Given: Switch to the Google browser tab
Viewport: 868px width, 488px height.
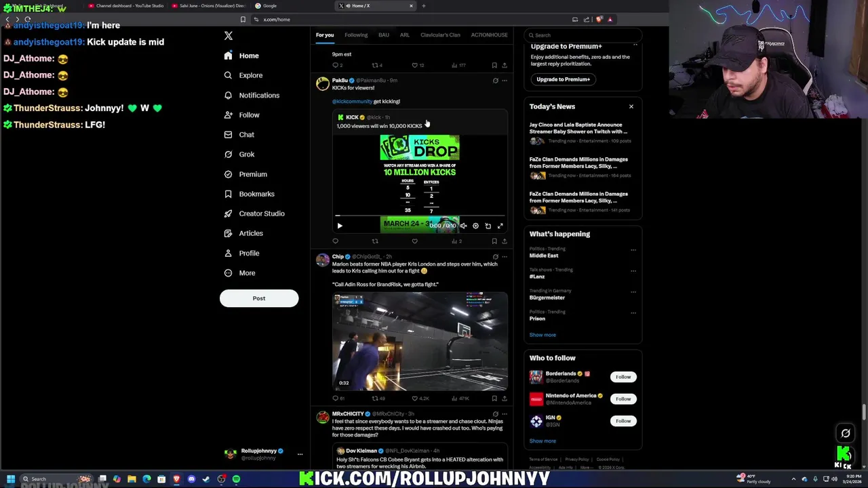Looking at the screenshot, I should (x=292, y=6).
